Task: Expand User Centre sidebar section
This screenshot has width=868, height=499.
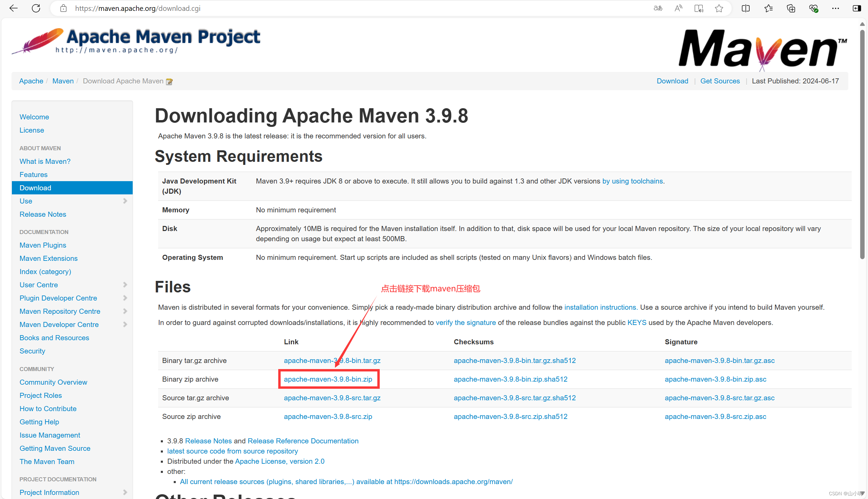Action: coord(125,285)
